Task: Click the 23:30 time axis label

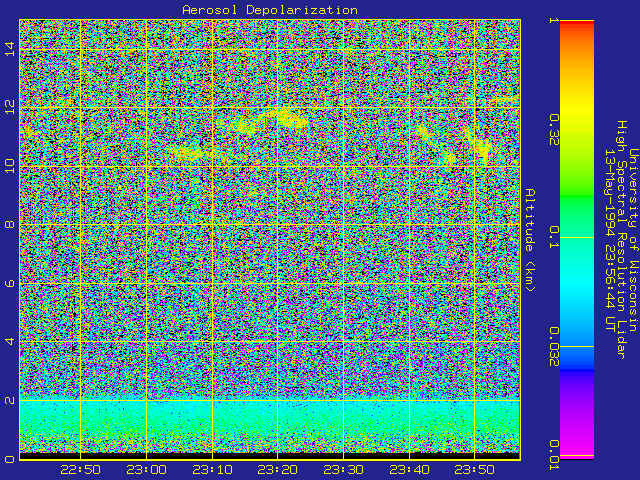Action: (x=343, y=470)
